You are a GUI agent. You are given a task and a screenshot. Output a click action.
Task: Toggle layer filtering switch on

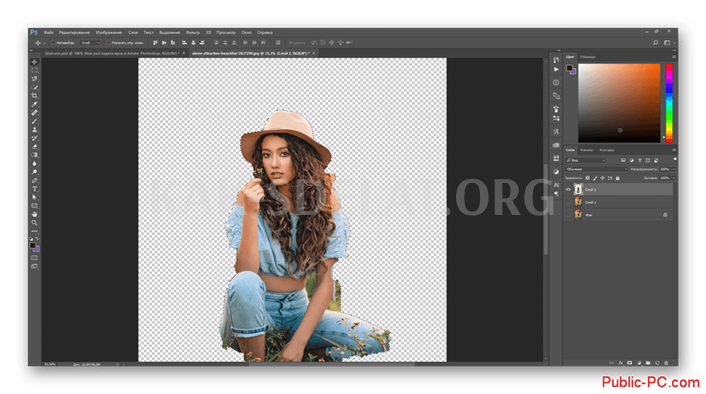[x=674, y=159]
